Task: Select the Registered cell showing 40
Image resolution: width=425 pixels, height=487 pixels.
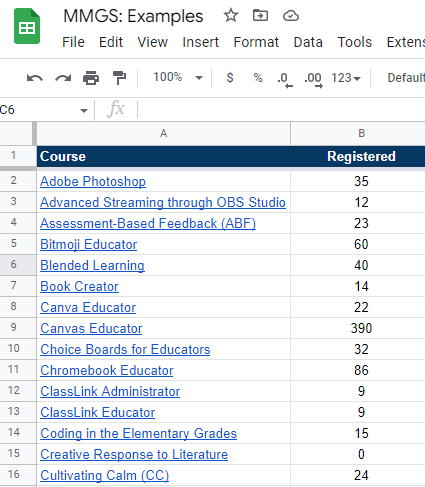Action: click(x=358, y=265)
